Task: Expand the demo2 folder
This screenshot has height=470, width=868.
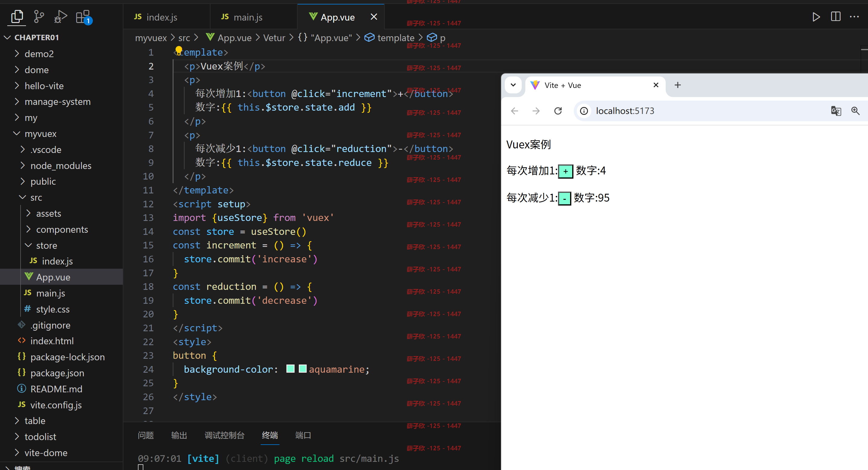Action: (x=17, y=53)
